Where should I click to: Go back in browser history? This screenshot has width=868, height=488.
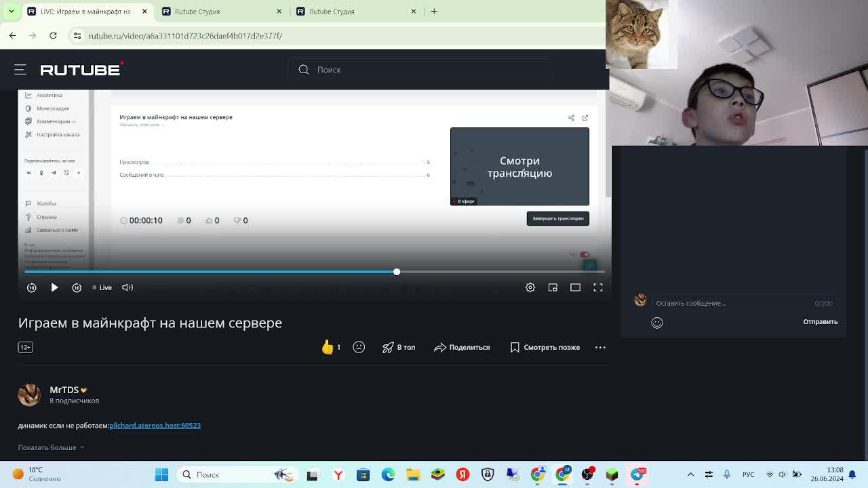[12, 35]
